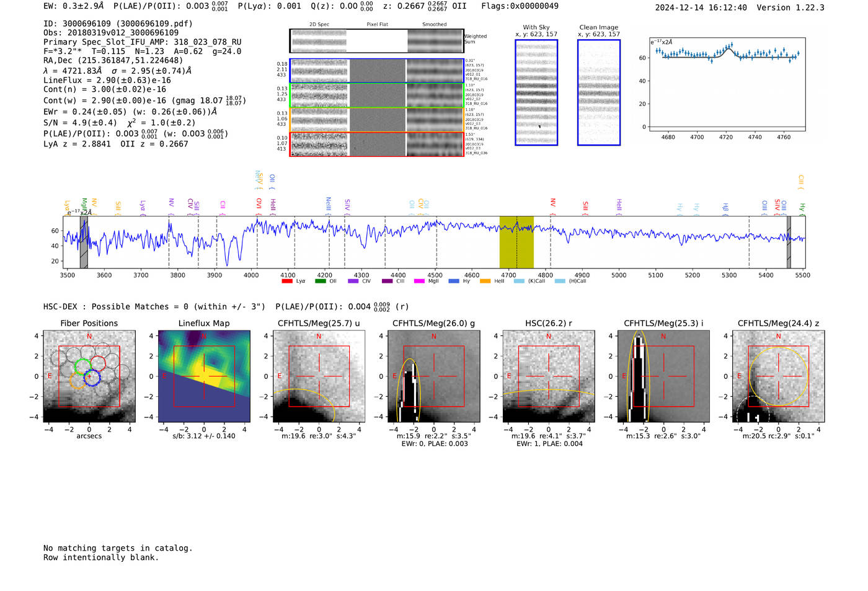
Task: Click the blue Hγ legend swatch
Action: pyautogui.click(x=454, y=281)
